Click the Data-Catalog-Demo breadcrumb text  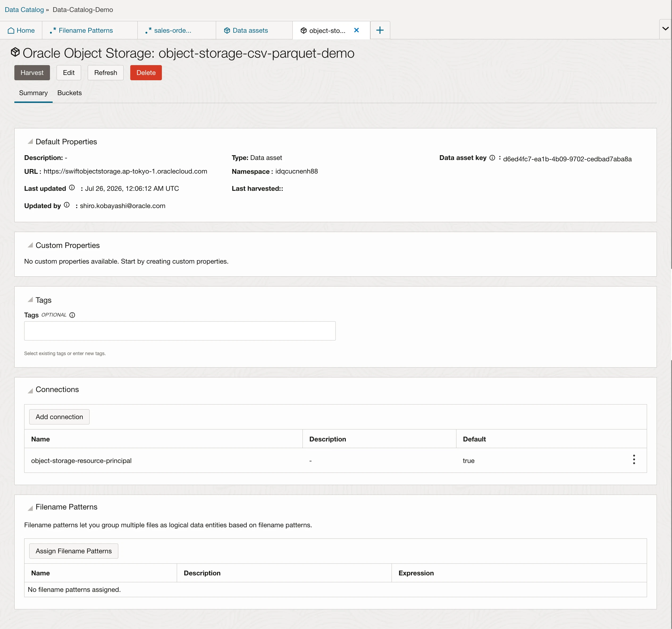pyautogui.click(x=83, y=10)
